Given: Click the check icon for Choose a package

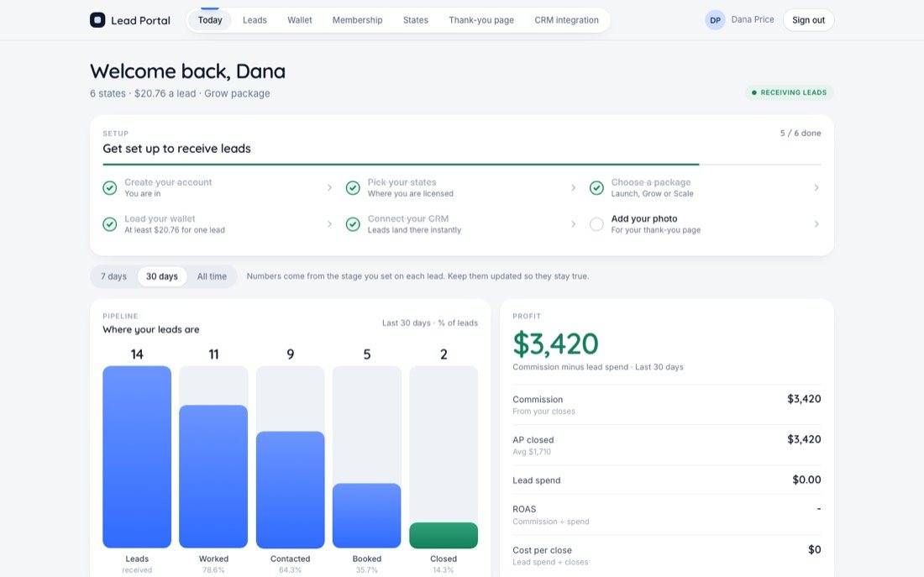Looking at the screenshot, I should click(596, 188).
